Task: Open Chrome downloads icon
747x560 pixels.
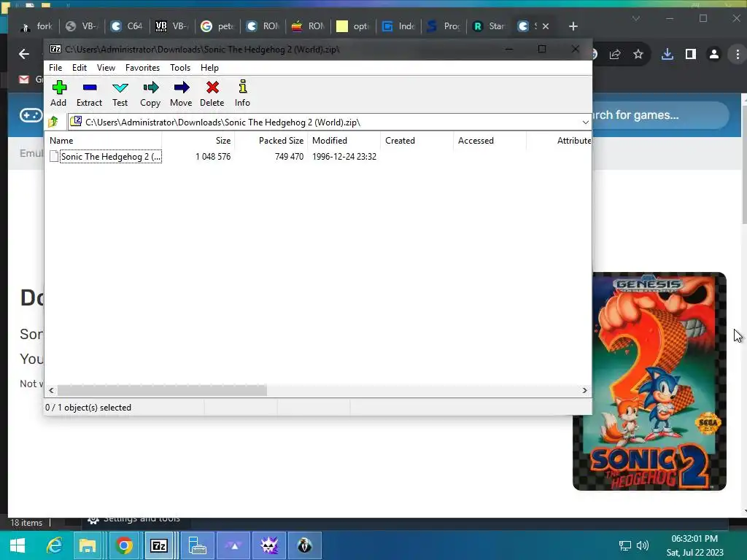Action: point(667,54)
